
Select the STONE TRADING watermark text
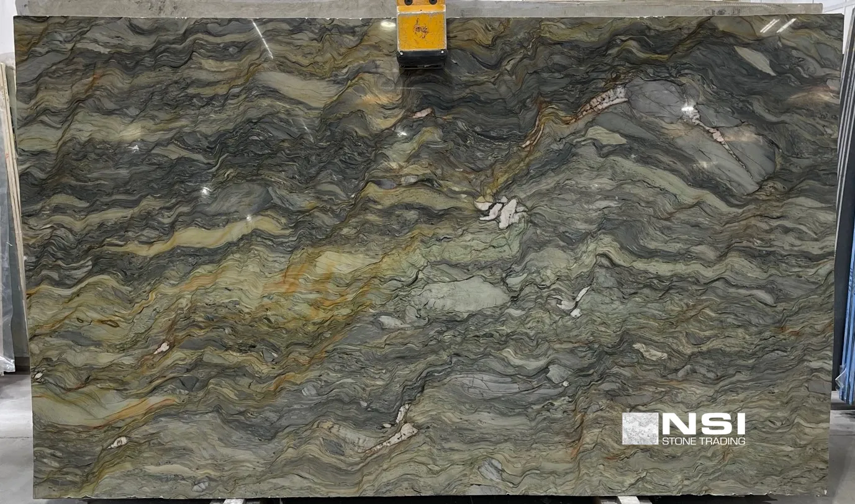(x=703, y=441)
